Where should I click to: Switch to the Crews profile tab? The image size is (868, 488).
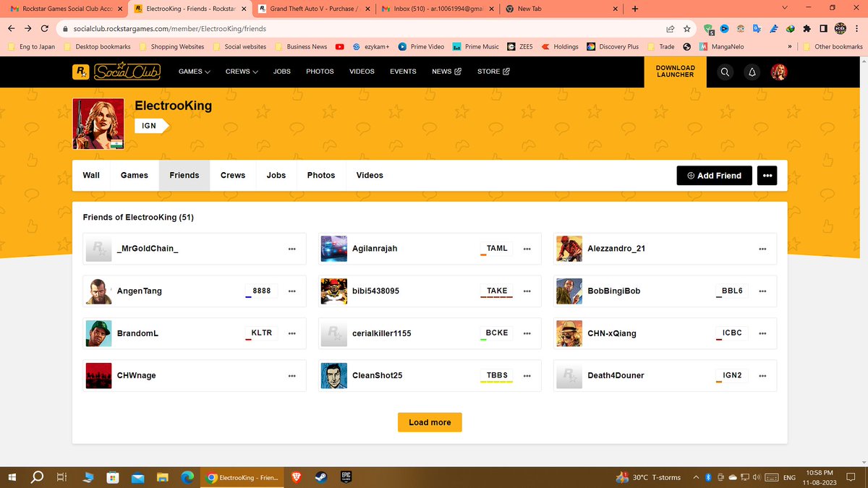coord(233,176)
